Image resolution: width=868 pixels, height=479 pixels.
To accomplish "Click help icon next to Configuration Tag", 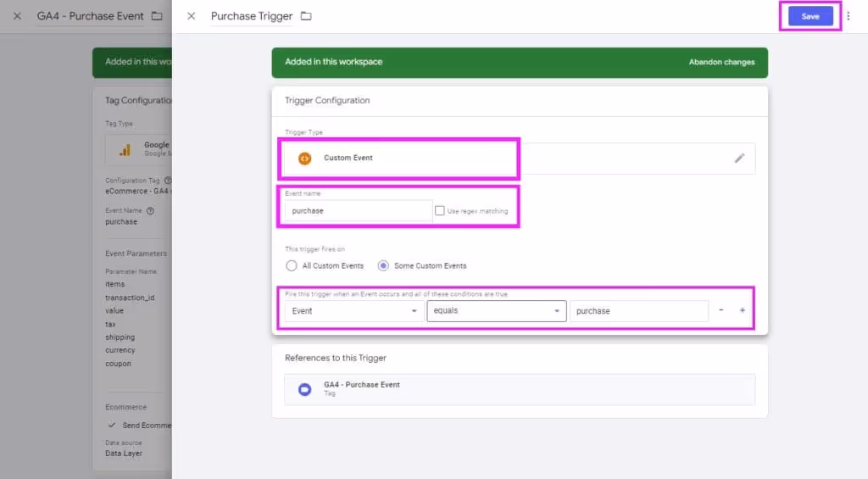I will [168, 181].
